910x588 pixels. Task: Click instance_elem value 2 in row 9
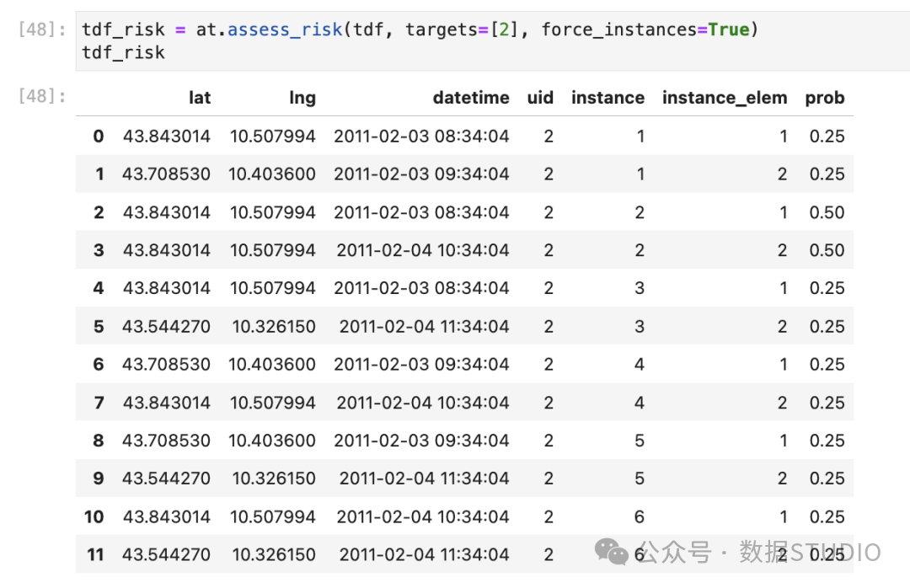pyautogui.click(x=782, y=478)
